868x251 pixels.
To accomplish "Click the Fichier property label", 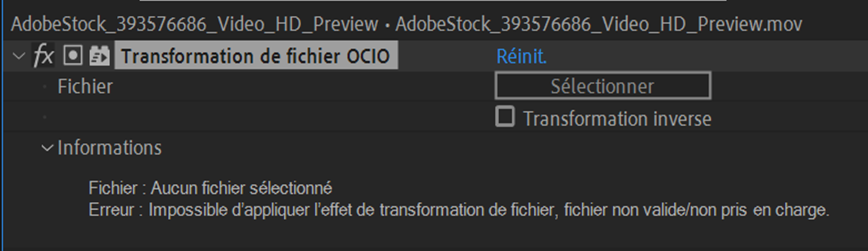I will [x=85, y=87].
